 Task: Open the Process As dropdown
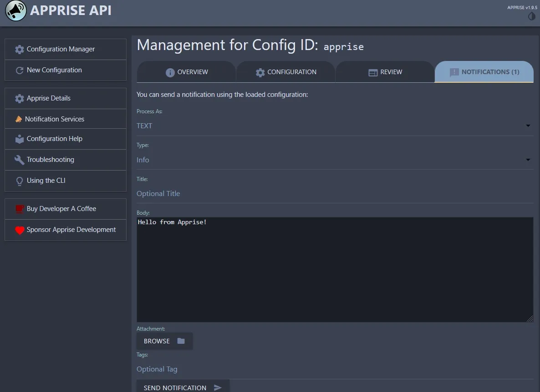pyautogui.click(x=528, y=126)
